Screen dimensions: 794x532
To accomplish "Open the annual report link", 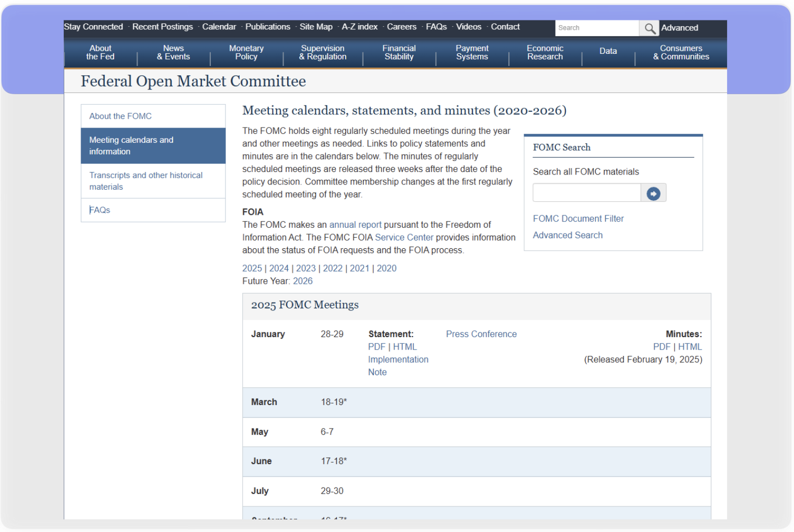I will pyautogui.click(x=355, y=225).
